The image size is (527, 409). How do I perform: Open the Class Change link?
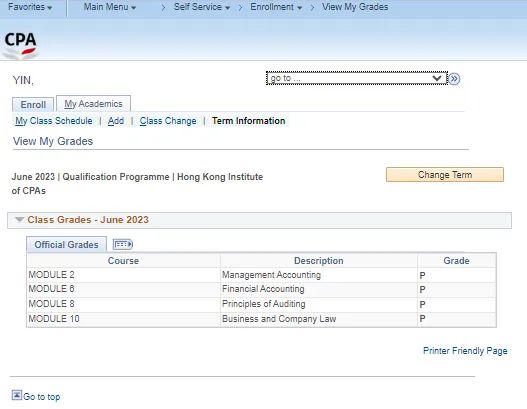tap(168, 121)
